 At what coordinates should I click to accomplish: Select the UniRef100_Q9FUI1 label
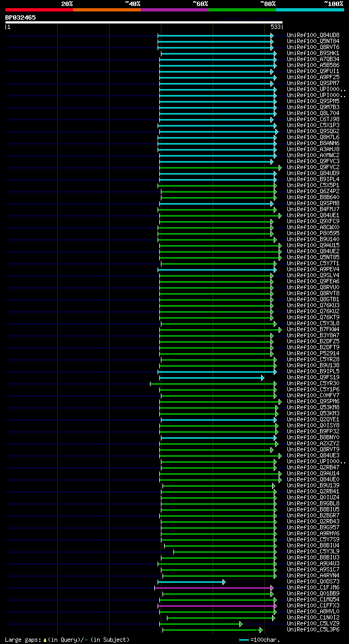pos(313,71)
